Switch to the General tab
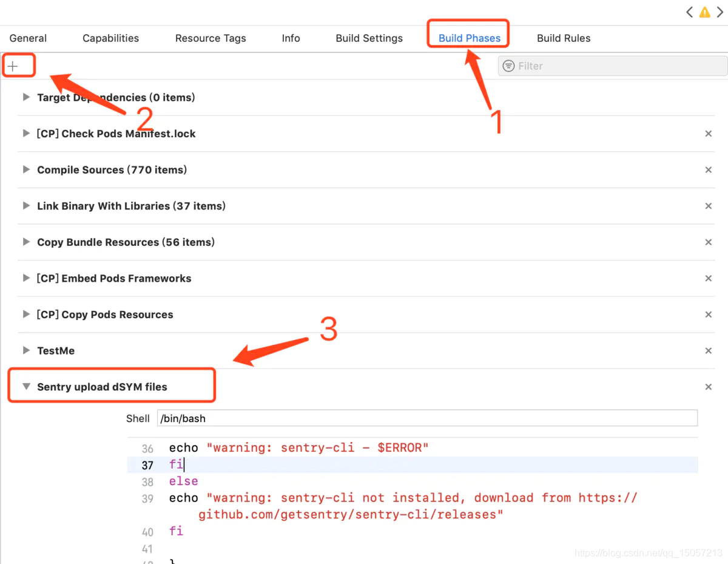This screenshot has height=564, width=728. point(28,38)
